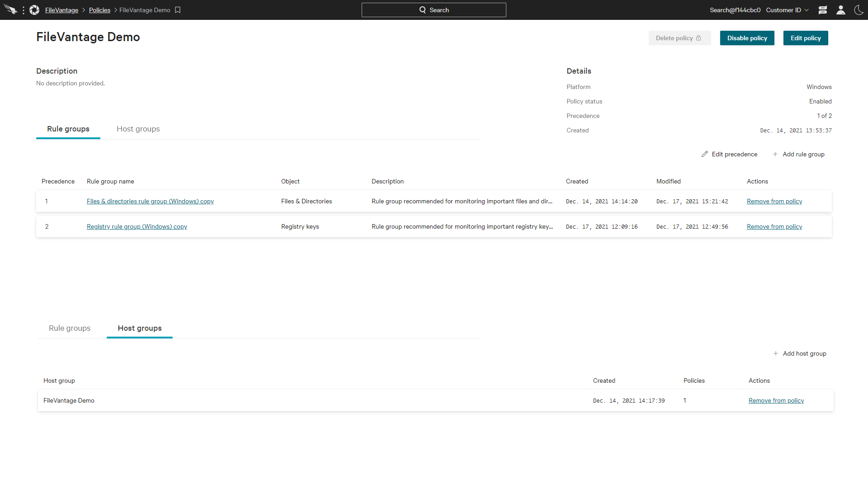The height and width of the screenshot is (488, 868).
Task: Select the lower Host groups tab
Action: (x=140, y=328)
